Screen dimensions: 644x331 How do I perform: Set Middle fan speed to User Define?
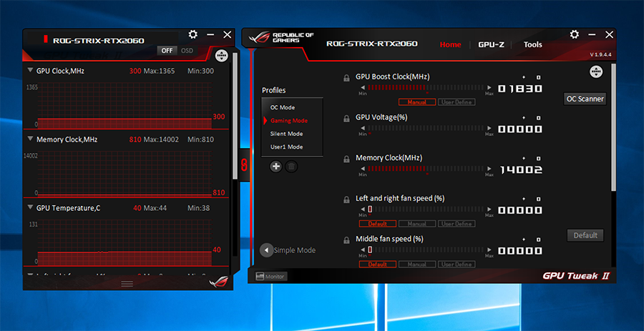(457, 265)
